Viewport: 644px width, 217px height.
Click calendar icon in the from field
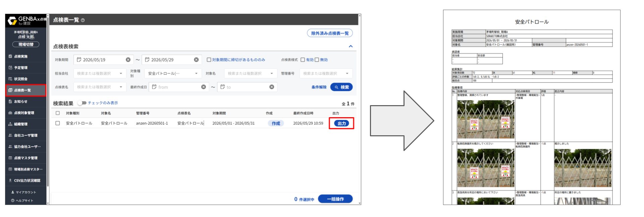[154, 87]
